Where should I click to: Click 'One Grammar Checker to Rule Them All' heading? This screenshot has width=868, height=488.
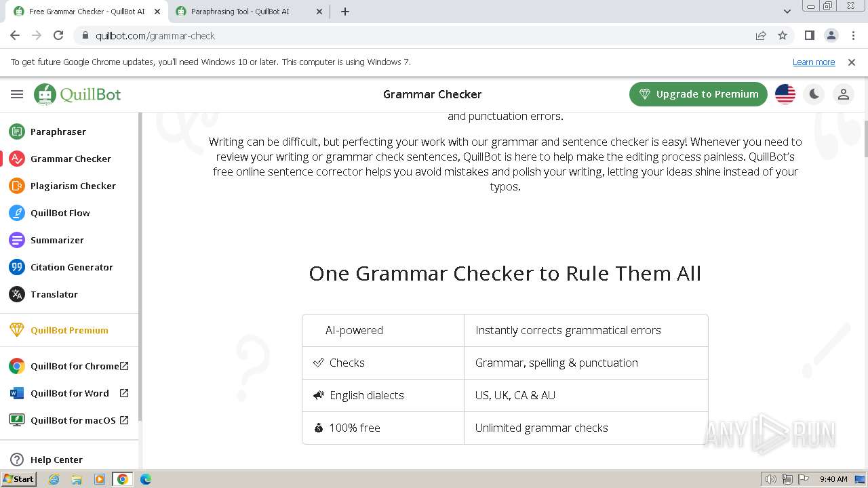click(505, 273)
